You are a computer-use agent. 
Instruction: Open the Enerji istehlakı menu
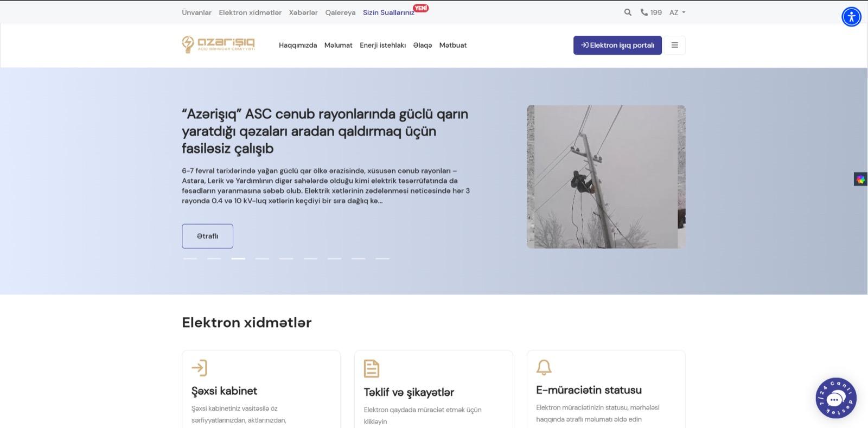click(x=383, y=45)
